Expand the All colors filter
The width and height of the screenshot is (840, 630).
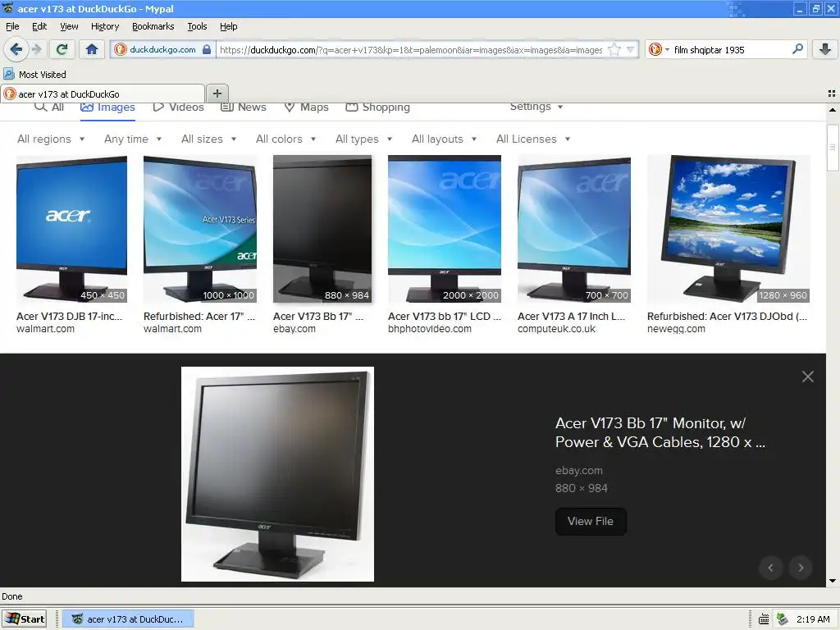pyautogui.click(x=286, y=139)
